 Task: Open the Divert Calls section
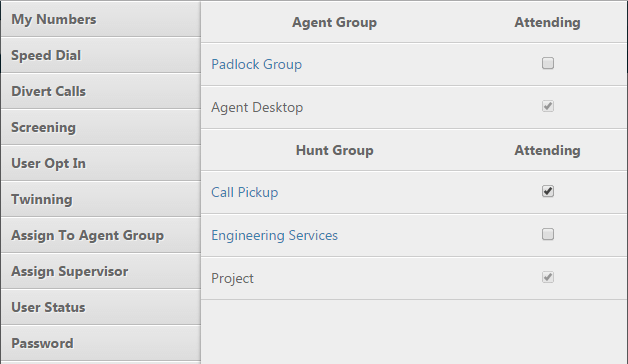[101, 91]
